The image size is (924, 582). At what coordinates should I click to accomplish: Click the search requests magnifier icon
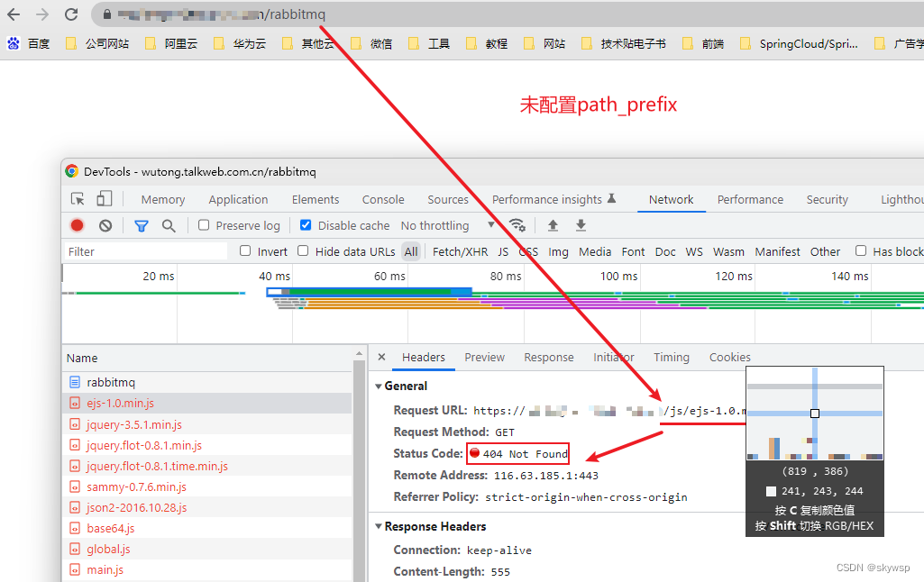pos(169,225)
